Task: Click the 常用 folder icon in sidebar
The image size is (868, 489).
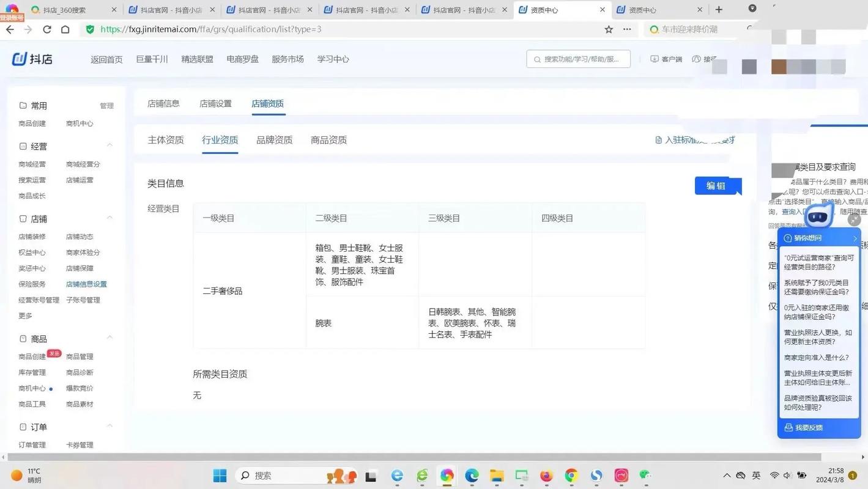Action: pos(23,106)
